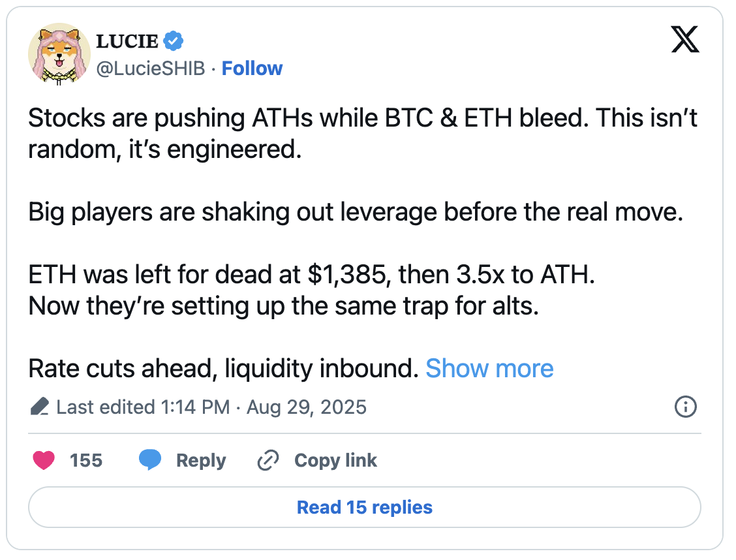This screenshot has height=560, width=736.
Task: Click the Copy link text
Action: (335, 460)
